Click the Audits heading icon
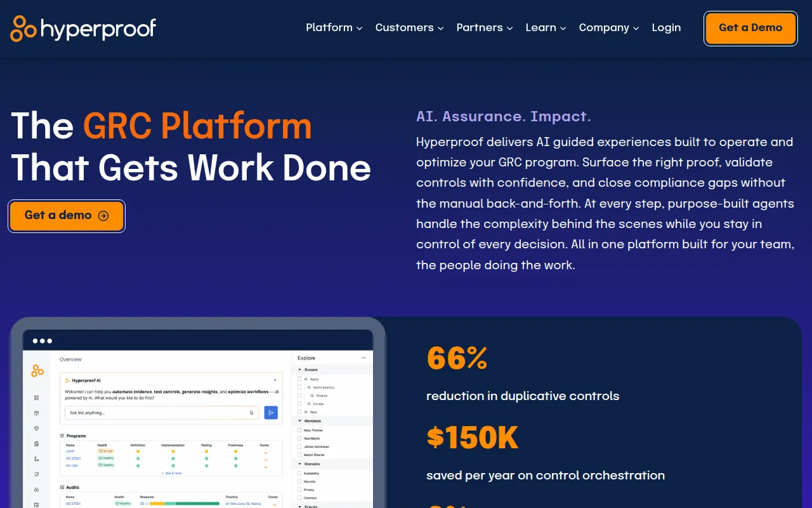Image resolution: width=812 pixels, height=508 pixels. click(62, 487)
